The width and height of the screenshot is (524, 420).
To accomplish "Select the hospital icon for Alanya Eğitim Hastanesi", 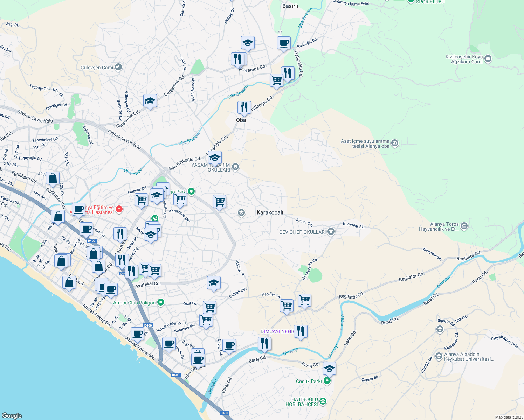I will 119,209.
